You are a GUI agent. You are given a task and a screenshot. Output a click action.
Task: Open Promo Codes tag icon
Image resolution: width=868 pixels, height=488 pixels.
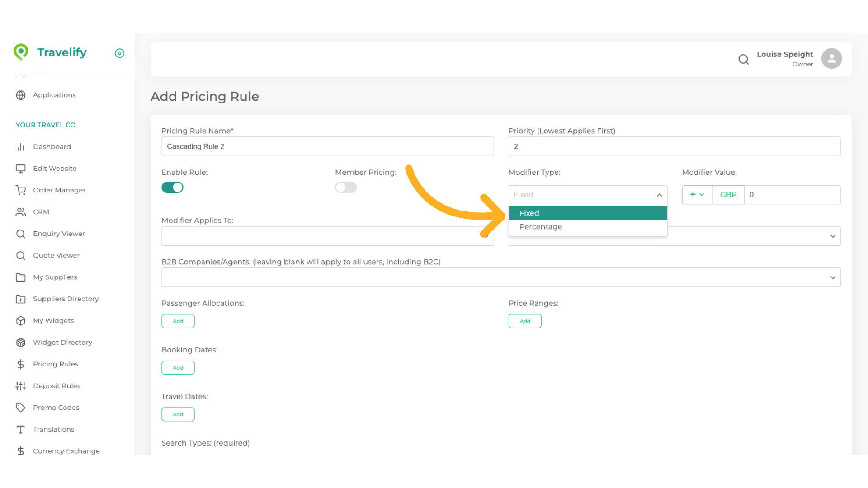point(21,408)
